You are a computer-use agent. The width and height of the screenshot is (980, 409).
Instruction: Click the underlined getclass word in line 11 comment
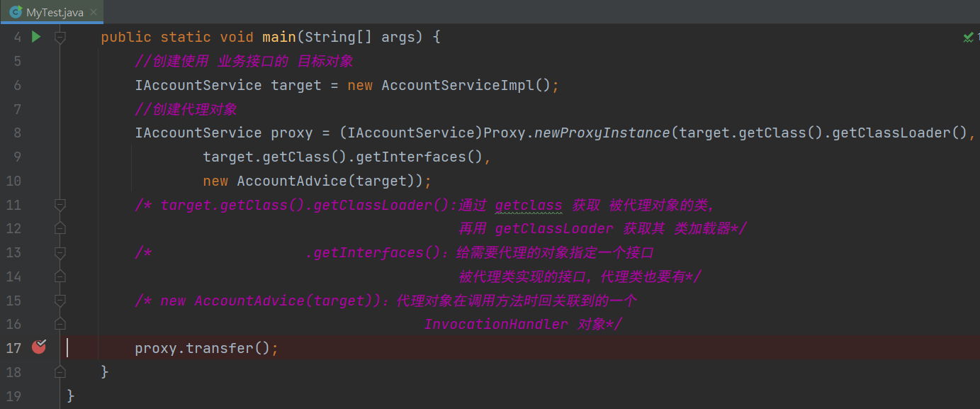528,205
